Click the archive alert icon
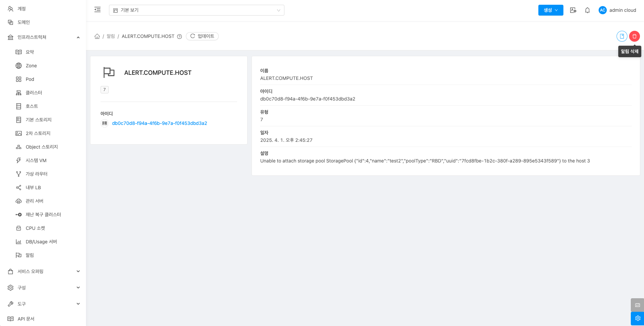The width and height of the screenshot is (644, 326). click(622, 36)
